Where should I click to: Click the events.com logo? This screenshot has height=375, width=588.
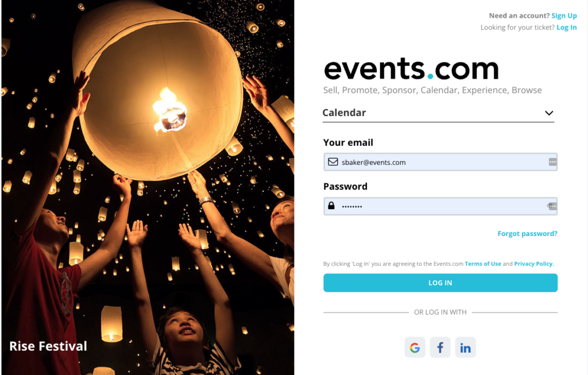pyautogui.click(x=411, y=68)
